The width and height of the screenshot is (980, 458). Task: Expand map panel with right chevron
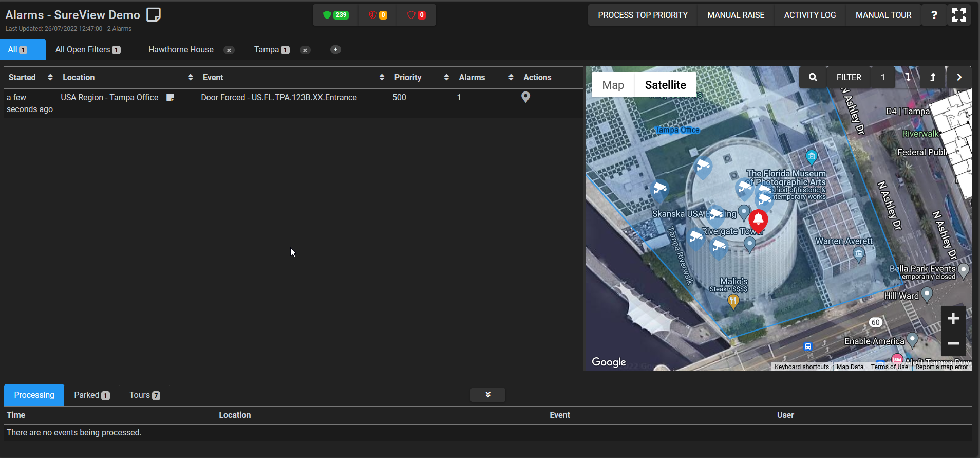point(959,77)
